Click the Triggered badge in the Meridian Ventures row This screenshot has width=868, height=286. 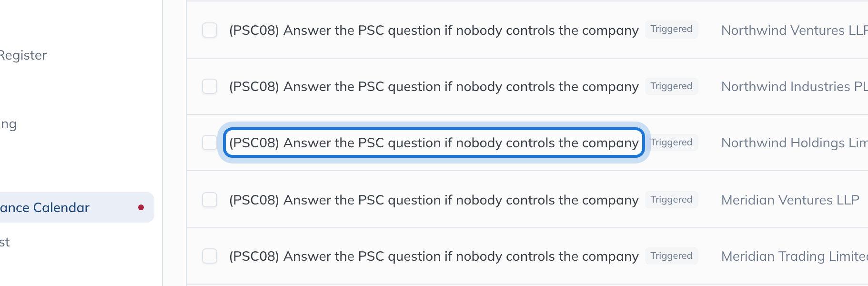[x=671, y=200]
